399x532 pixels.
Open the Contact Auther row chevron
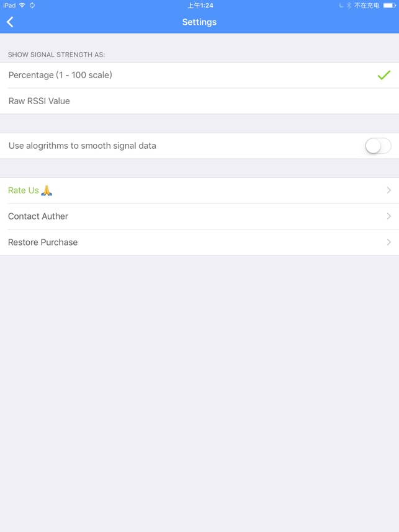[x=389, y=216]
